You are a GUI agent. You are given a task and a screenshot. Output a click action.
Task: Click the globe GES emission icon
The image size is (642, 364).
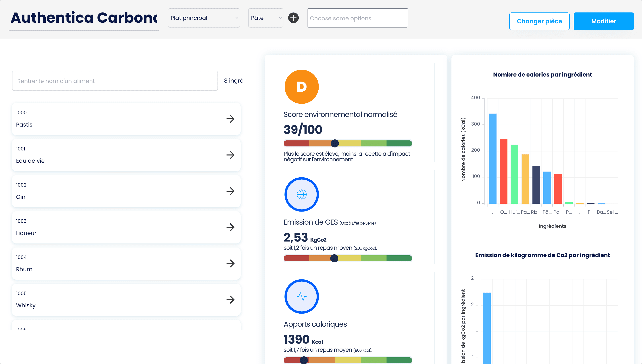pos(302,194)
